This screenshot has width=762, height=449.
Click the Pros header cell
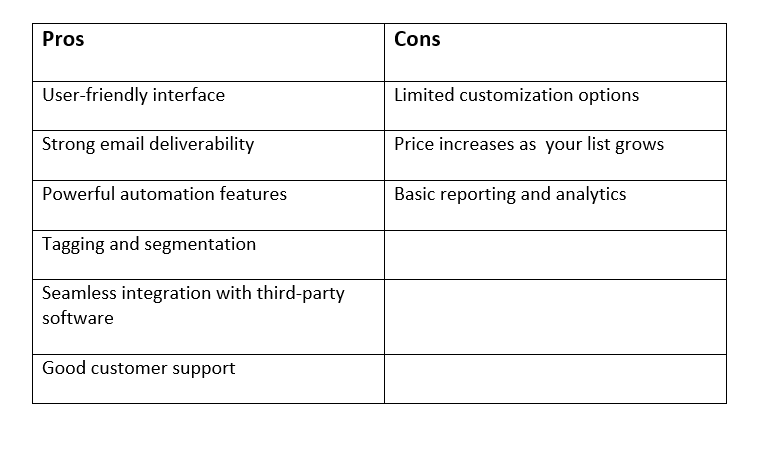coord(208,52)
